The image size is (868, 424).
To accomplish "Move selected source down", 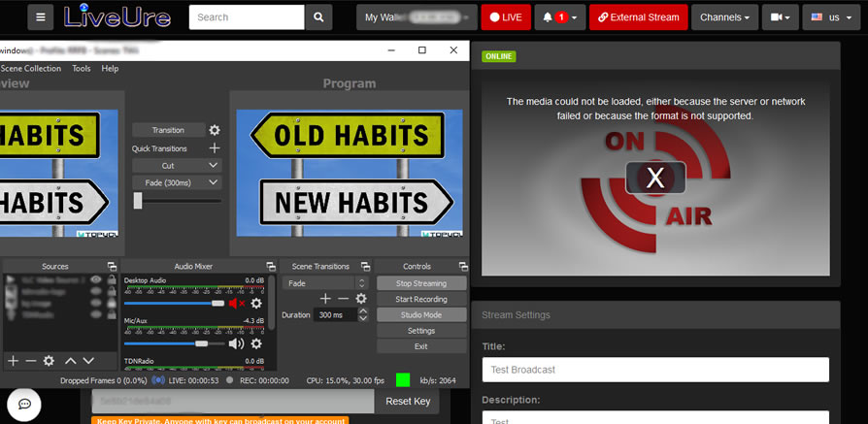I will click(x=88, y=361).
